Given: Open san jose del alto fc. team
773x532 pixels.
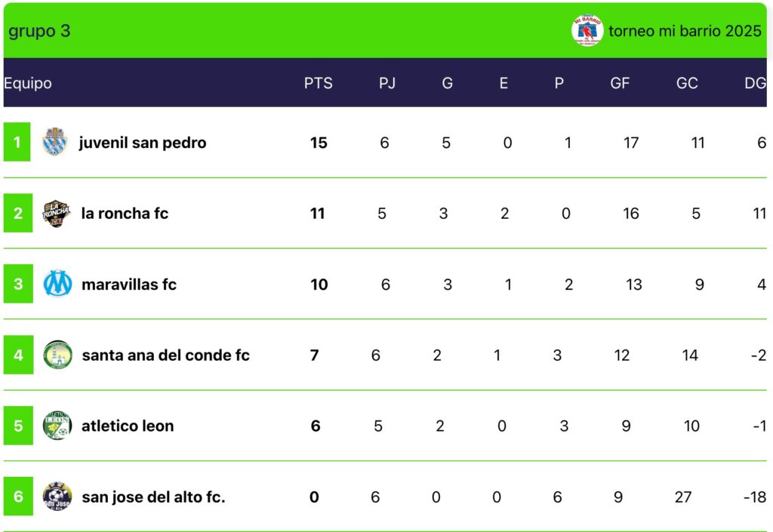Looking at the screenshot, I should [x=153, y=497].
